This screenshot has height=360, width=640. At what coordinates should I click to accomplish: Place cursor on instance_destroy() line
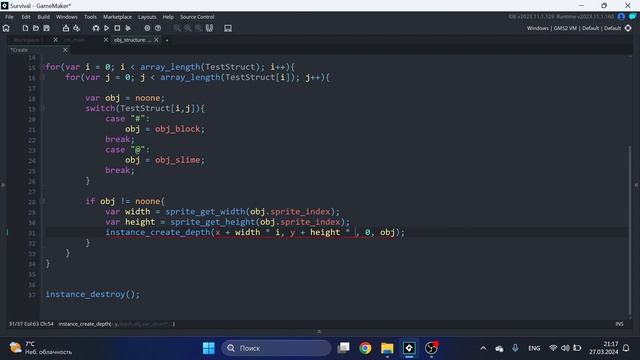(x=93, y=294)
